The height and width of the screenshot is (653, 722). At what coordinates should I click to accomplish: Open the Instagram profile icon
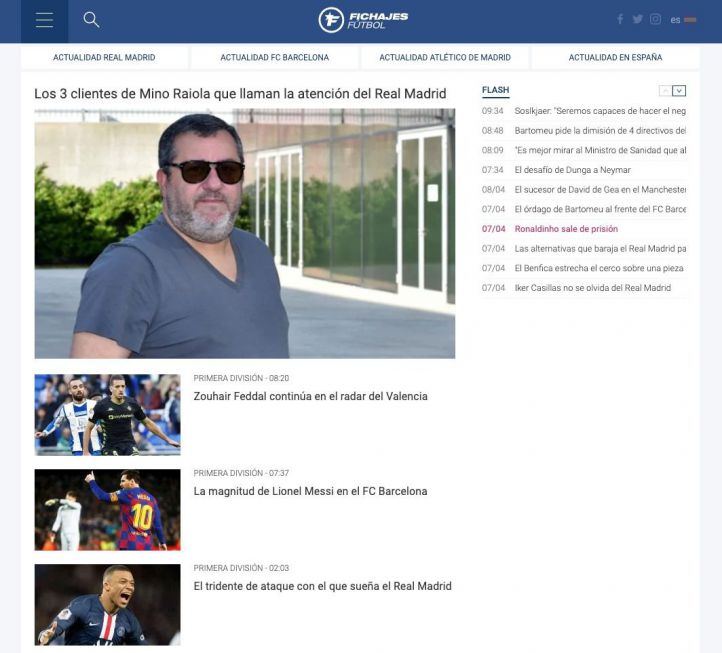pos(655,20)
